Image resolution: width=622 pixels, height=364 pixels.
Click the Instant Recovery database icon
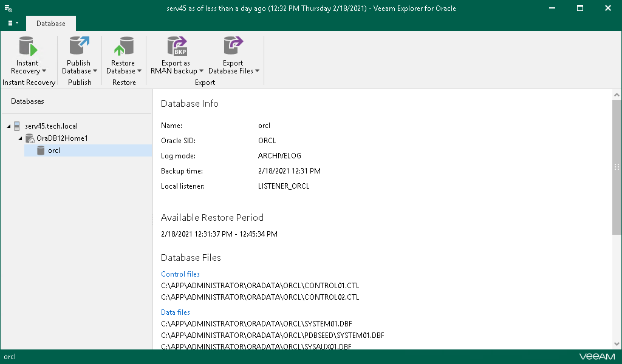pos(28,46)
